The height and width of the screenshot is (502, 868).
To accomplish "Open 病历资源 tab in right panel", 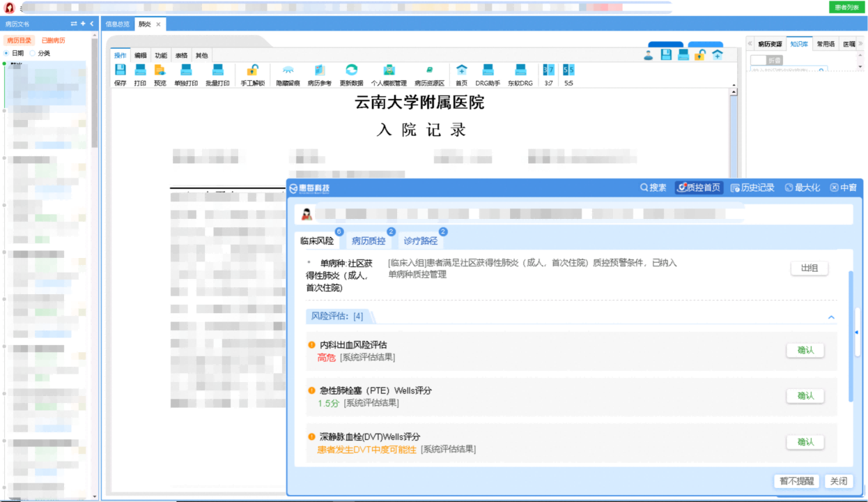I will (x=770, y=43).
